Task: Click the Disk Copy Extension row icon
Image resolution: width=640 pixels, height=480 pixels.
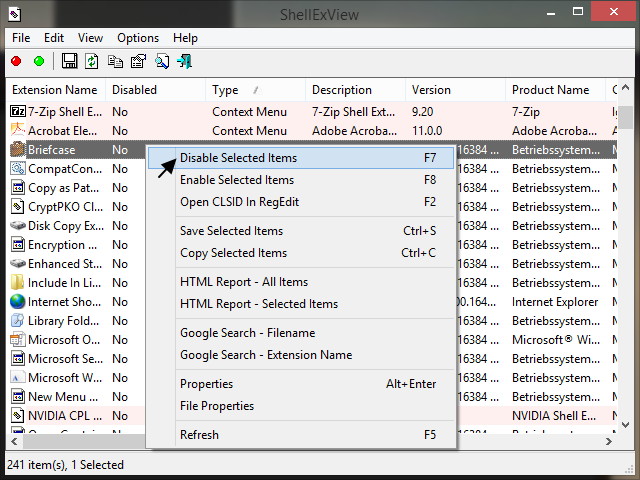Action: tap(18, 225)
